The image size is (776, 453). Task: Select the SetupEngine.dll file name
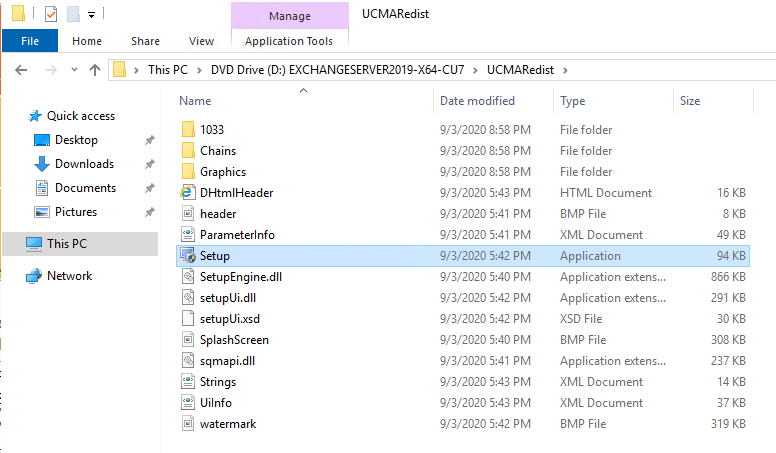[x=241, y=277]
